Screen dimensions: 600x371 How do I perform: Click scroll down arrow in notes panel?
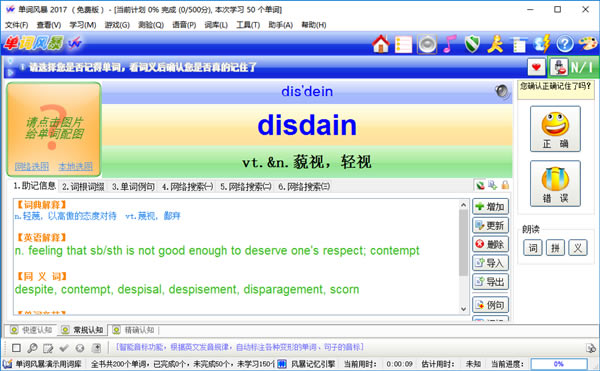(x=463, y=309)
